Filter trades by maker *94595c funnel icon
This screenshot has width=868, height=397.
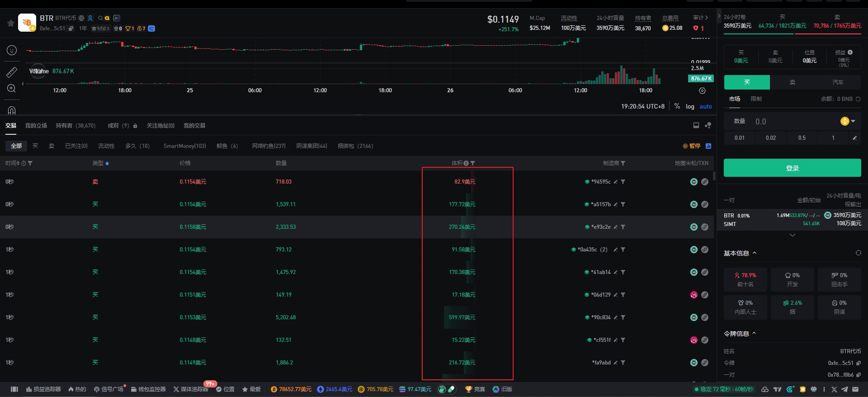point(623,182)
